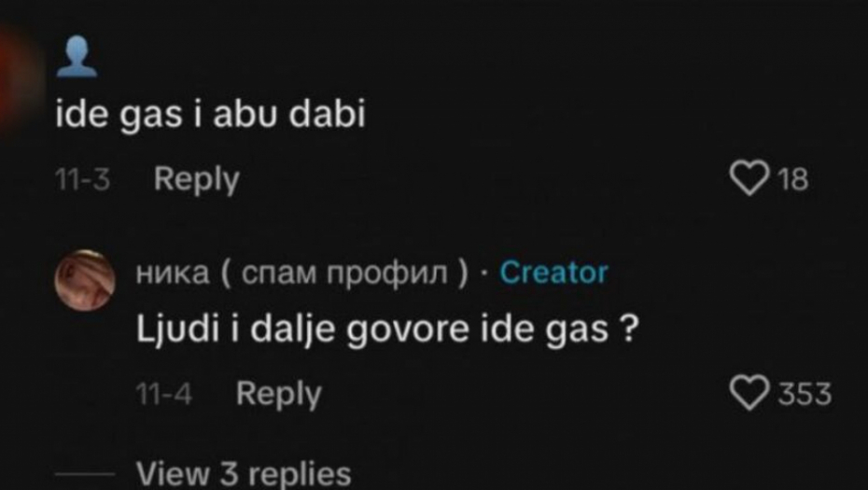This screenshot has width=868, height=490.
Task: Click the 11-3 comment date
Action: pos(82,180)
